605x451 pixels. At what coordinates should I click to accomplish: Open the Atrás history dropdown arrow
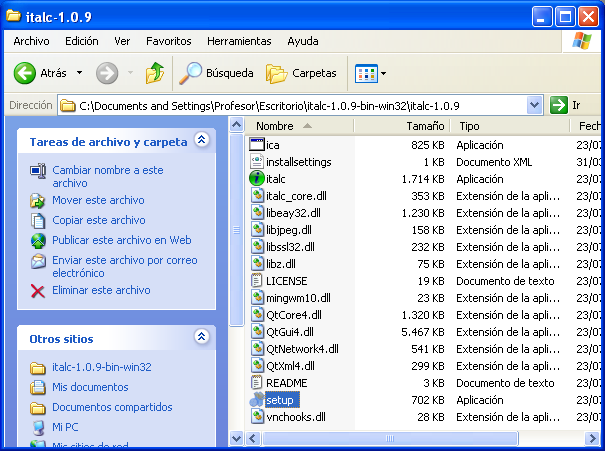click(x=80, y=73)
